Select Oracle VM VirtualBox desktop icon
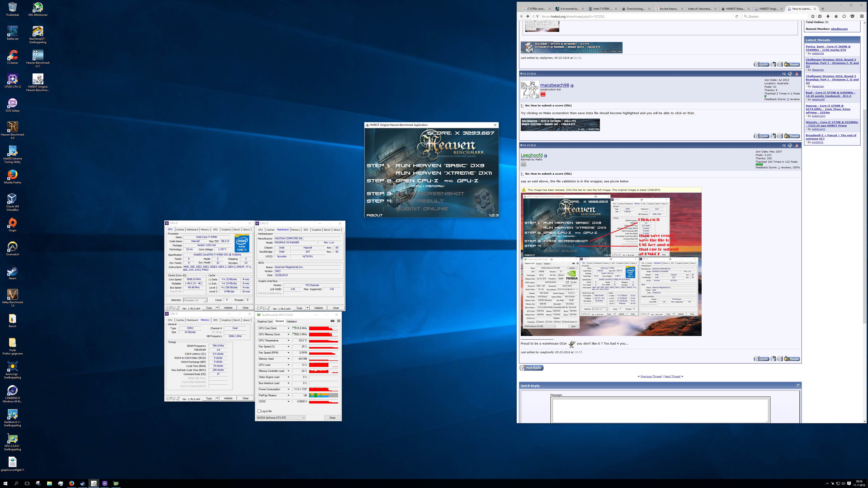This screenshot has height=488, width=868. (x=12, y=202)
